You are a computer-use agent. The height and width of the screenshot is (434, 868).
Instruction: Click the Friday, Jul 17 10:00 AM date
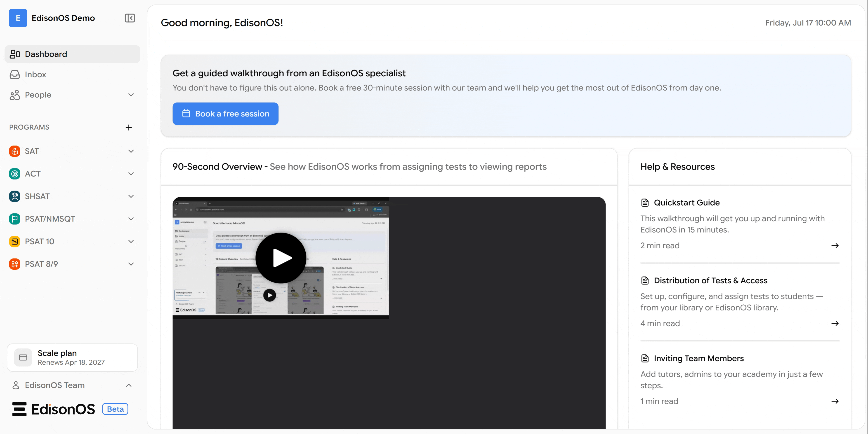coord(808,23)
